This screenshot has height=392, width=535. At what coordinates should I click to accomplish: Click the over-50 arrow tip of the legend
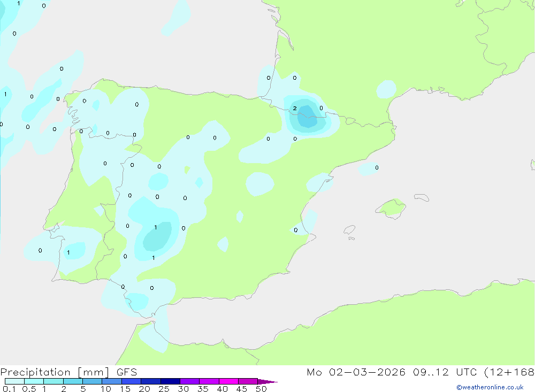click(x=267, y=382)
